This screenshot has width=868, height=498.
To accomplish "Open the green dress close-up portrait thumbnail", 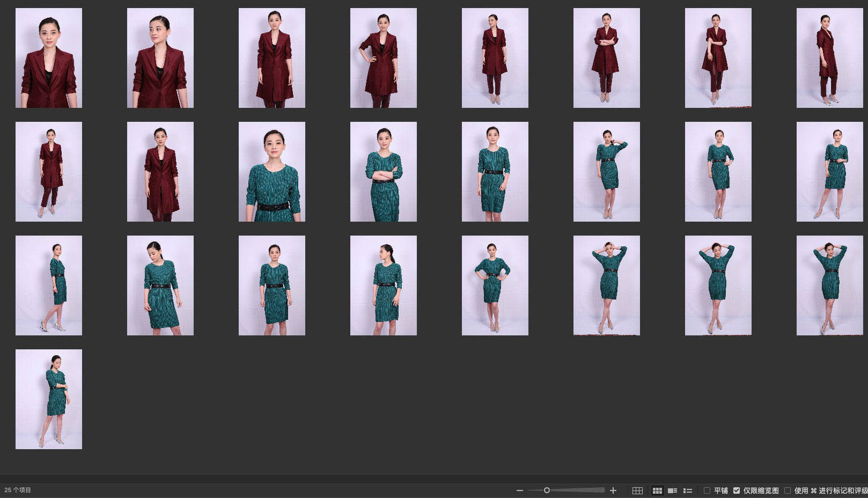I will point(272,172).
